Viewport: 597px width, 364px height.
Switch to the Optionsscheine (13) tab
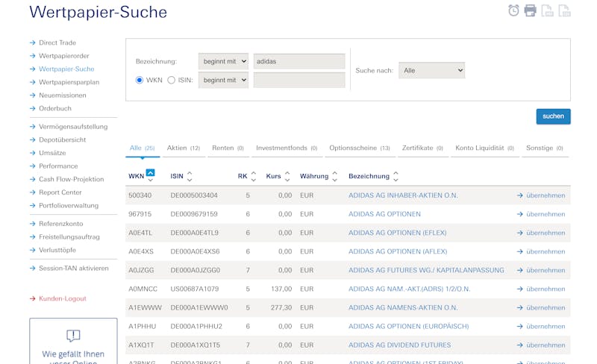(360, 148)
